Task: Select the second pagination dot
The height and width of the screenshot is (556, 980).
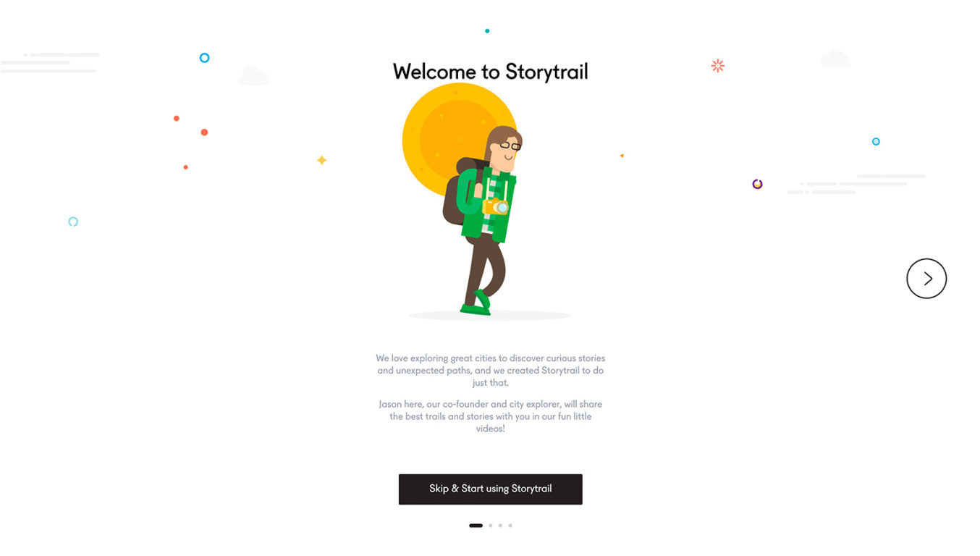Action: click(x=491, y=526)
